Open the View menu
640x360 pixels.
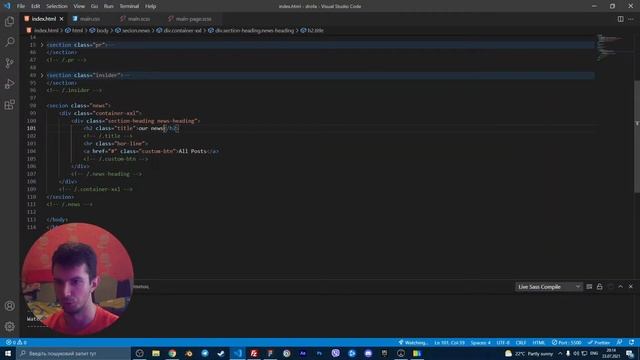coord(79,6)
